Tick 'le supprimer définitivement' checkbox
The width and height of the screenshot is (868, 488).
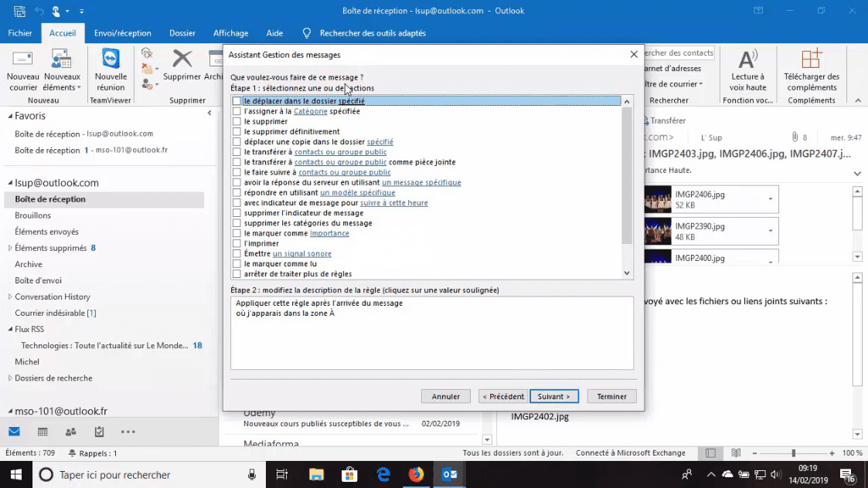(237, 132)
